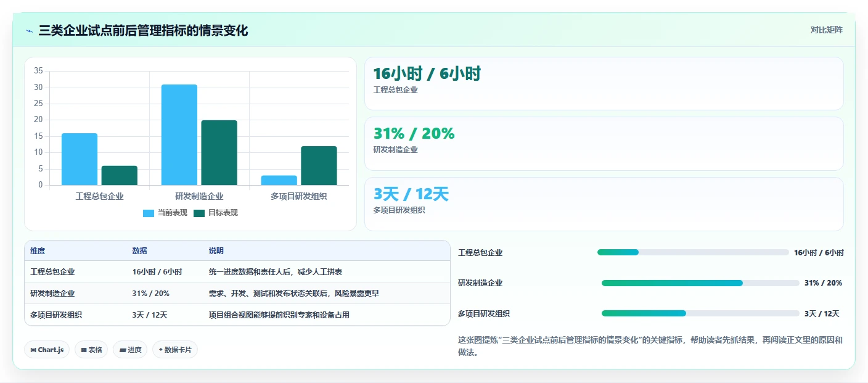This screenshot has height=383, width=868.
Task: Select 研发制造企业 cell in the table
Action: (52, 294)
